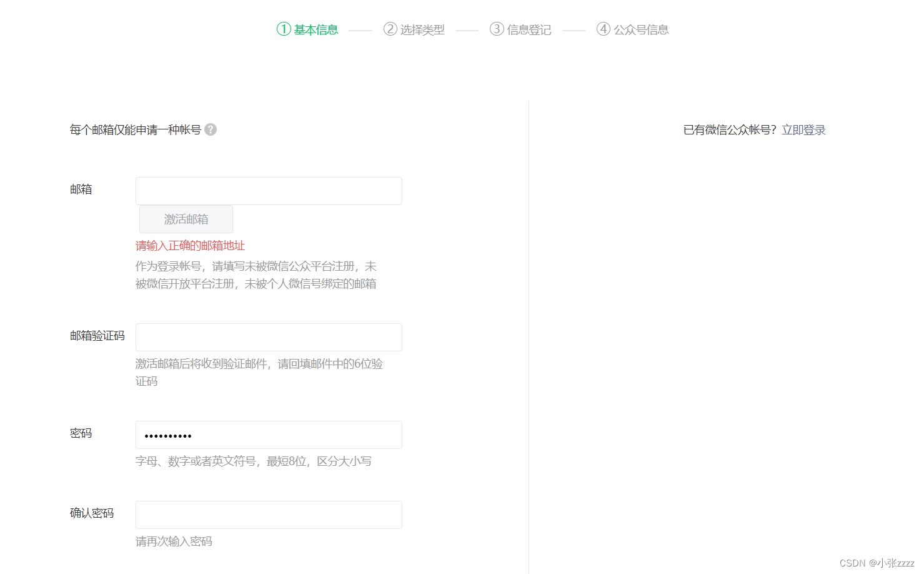Click step 1 基本信息

[x=307, y=29]
